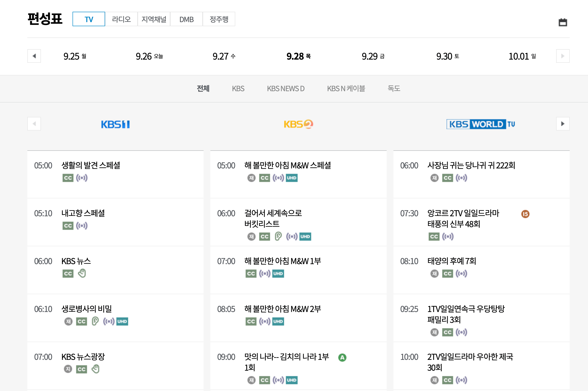This screenshot has height=391, width=588.
Task: Switch to the 라디오 tab
Action: 121,19
